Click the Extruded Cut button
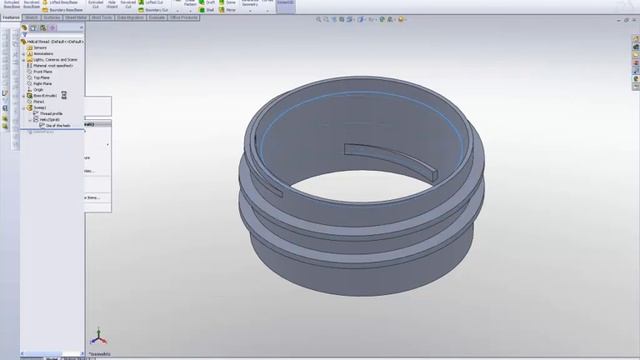 coord(96,4)
